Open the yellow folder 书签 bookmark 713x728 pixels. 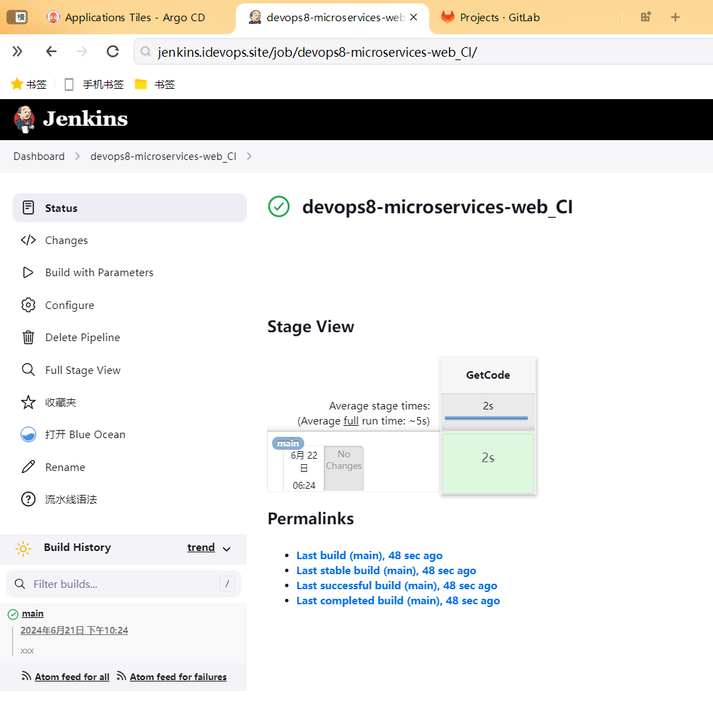click(x=141, y=84)
